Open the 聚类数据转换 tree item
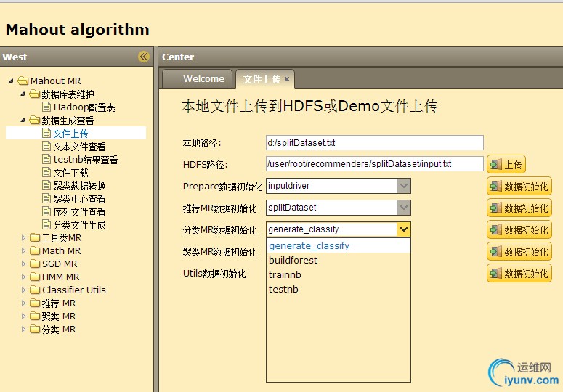The width and height of the screenshot is (563, 392). pos(79,185)
